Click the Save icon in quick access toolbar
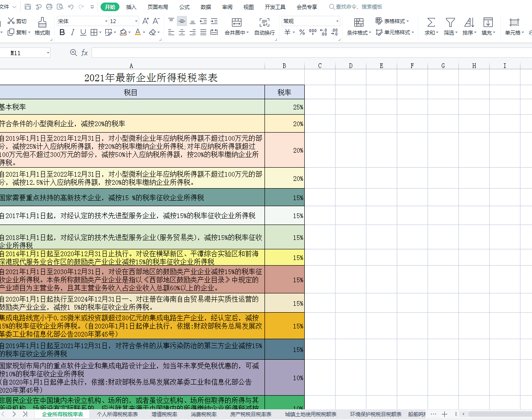Image resolution: width=532 pixels, height=420 pixels. click(x=28, y=7)
